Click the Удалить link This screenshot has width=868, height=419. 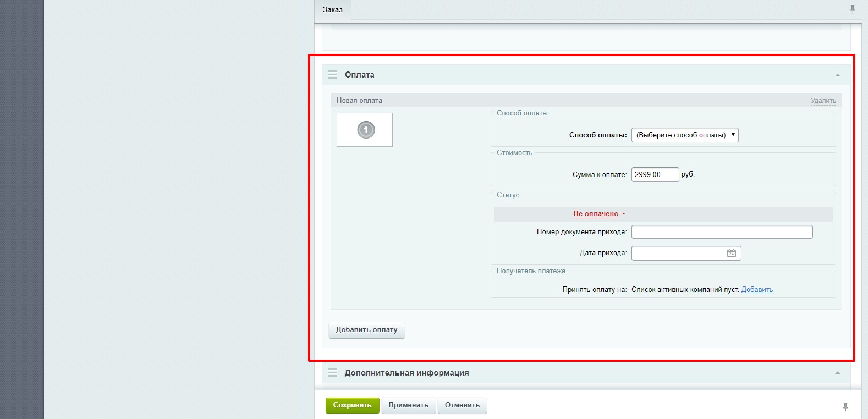pyautogui.click(x=823, y=101)
